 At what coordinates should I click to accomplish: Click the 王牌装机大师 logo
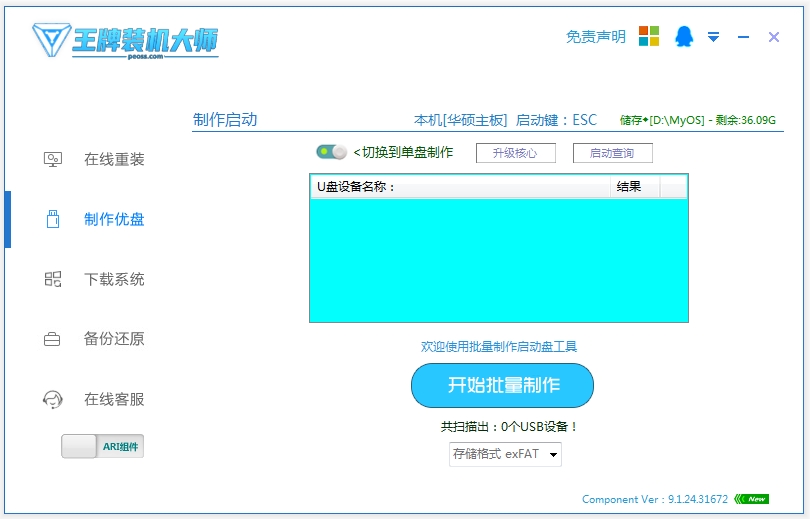point(125,41)
